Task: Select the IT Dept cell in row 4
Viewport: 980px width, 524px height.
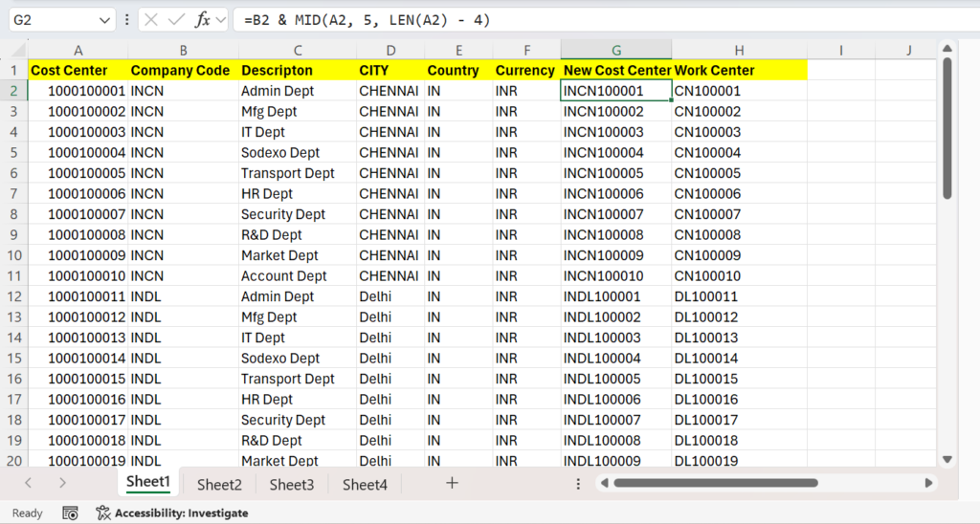Action: pyautogui.click(x=298, y=132)
